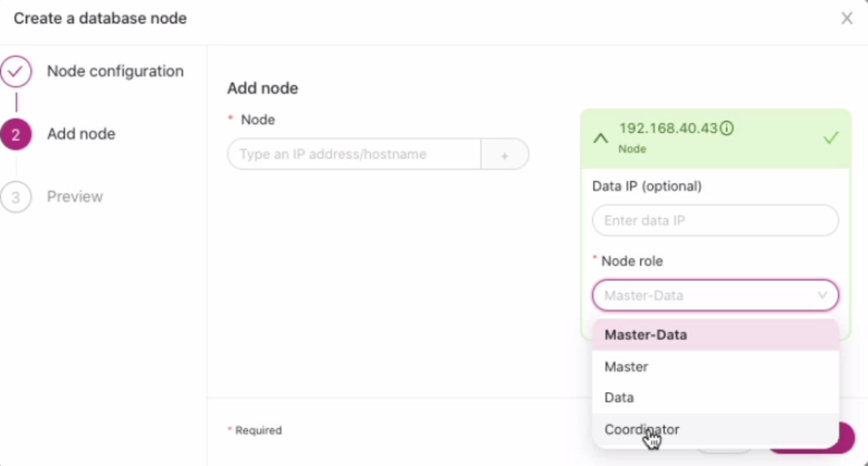The image size is (868, 466).
Task: Collapse the 192.168.40.43 node card
Action: pyautogui.click(x=601, y=138)
